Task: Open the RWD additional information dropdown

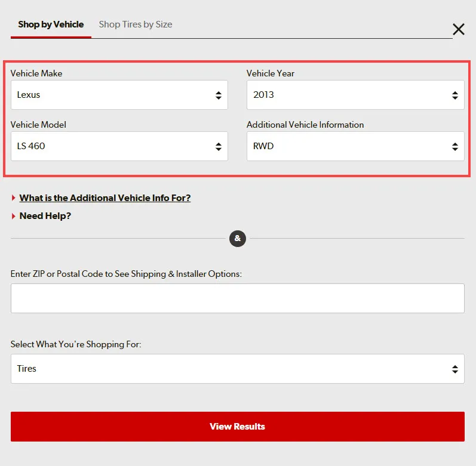Action: pyautogui.click(x=355, y=146)
